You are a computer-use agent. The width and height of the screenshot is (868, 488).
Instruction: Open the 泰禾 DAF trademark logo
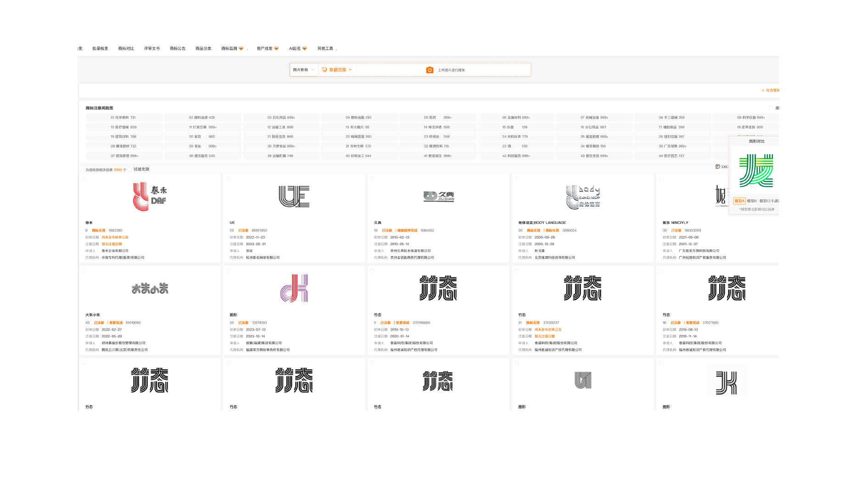coord(150,196)
